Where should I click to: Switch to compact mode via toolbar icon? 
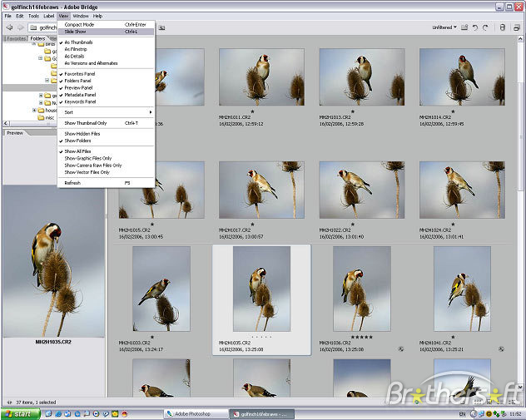tap(517, 27)
